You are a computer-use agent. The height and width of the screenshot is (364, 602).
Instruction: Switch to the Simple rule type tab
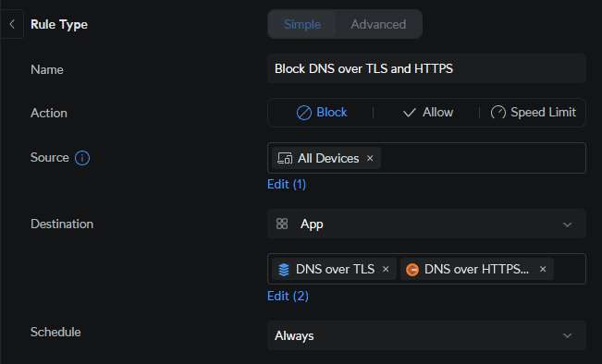pos(302,24)
